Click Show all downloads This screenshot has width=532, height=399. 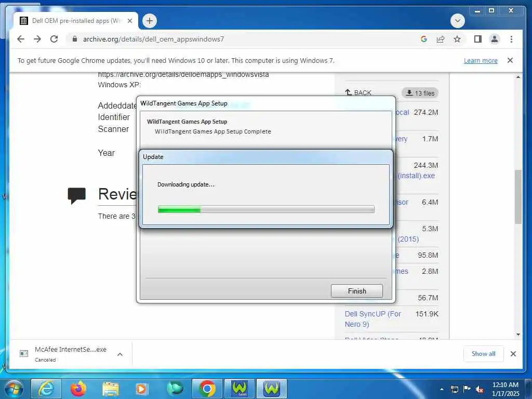click(483, 353)
